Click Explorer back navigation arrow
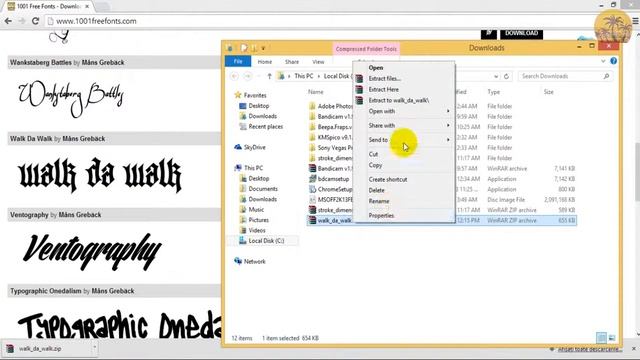 (234, 76)
